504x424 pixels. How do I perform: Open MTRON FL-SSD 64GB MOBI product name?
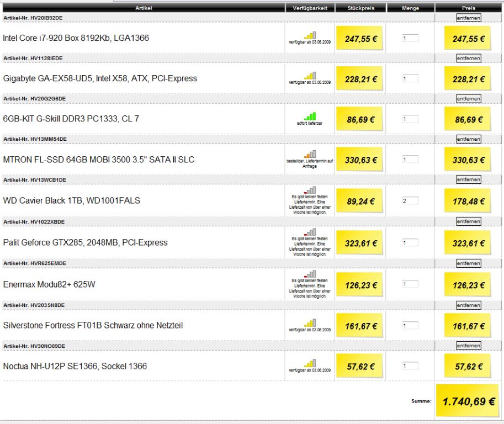[99, 160]
